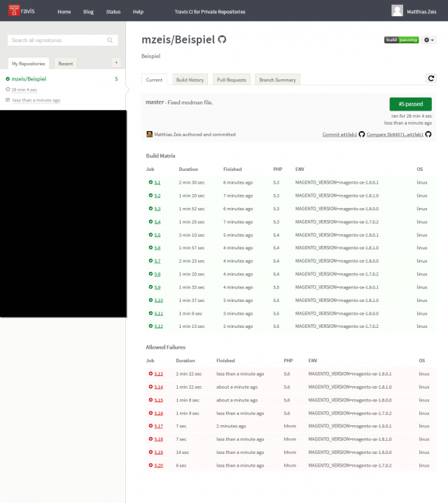Click the GitHub icon beside mzeis/Beispiel title
The height and width of the screenshot is (503, 448).
tap(222, 39)
